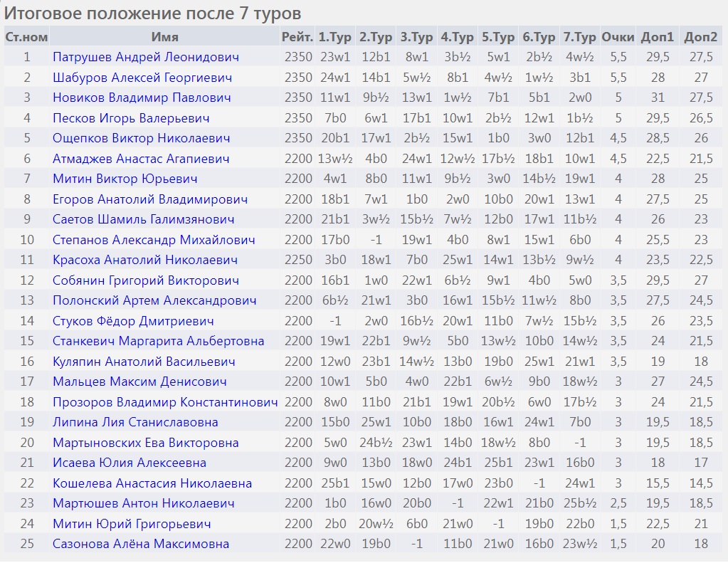728x563 pixels.
Task: Select Егоров Анатолий Владимирович in the table
Action: pyautogui.click(x=150, y=199)
